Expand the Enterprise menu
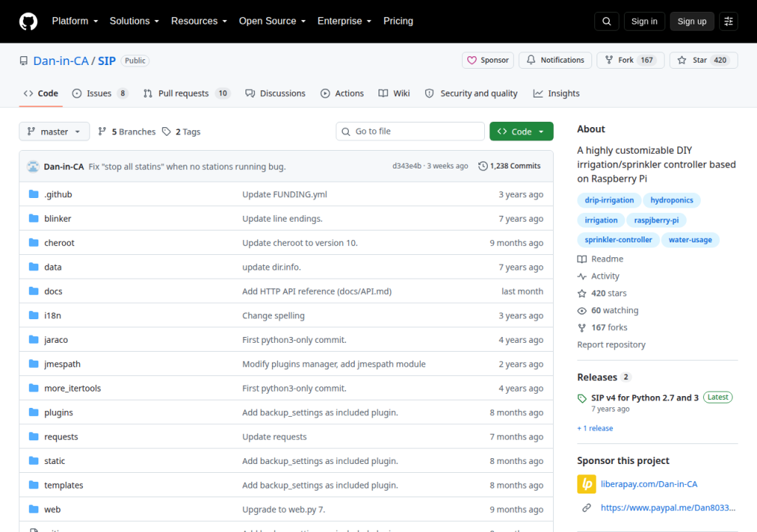 click(344, 21)
